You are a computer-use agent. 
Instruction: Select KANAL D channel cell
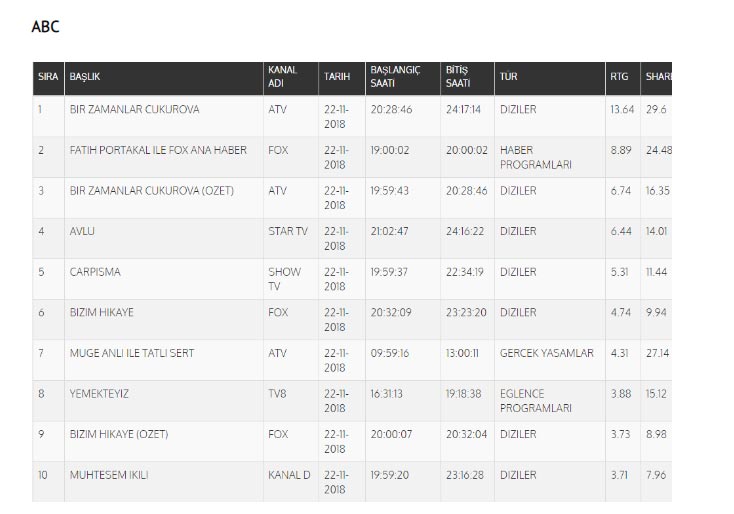[289, 474]
